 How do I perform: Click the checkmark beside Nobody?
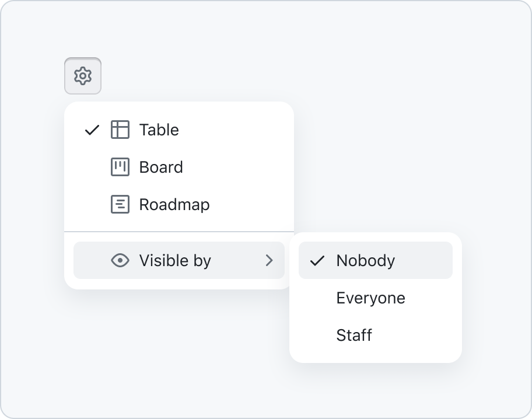click(317, 261)
